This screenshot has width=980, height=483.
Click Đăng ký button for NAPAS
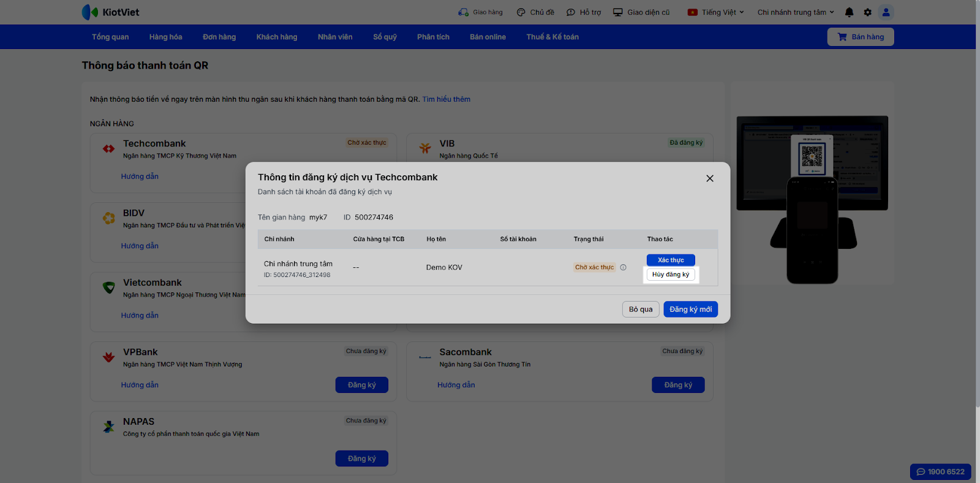tap(362, 458)
